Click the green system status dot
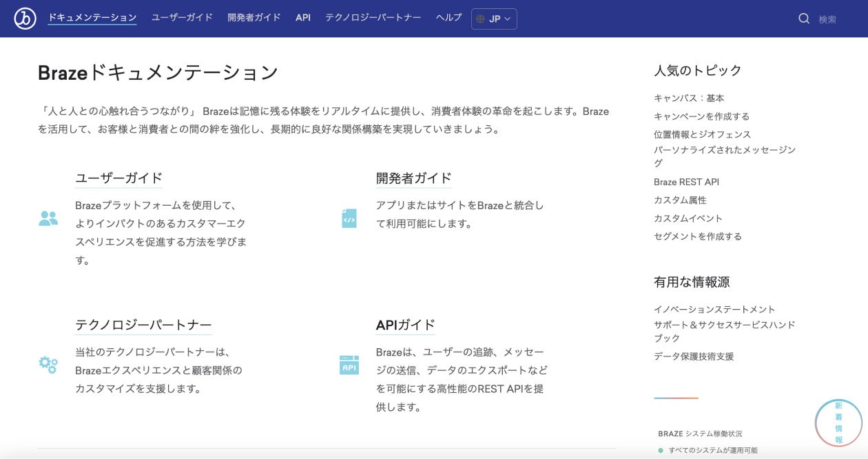Image resolution: width=868 pixels, height=459 pixels. tap(661, 451)
